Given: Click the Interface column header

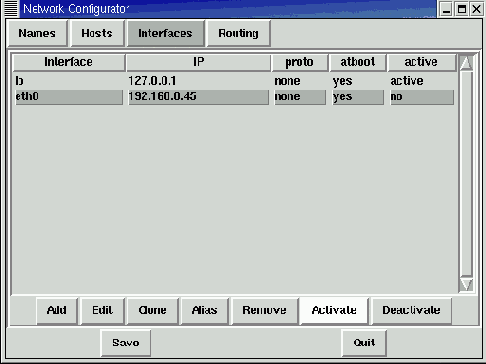Looking at the screenshot, I should click(x=69, y=62).
